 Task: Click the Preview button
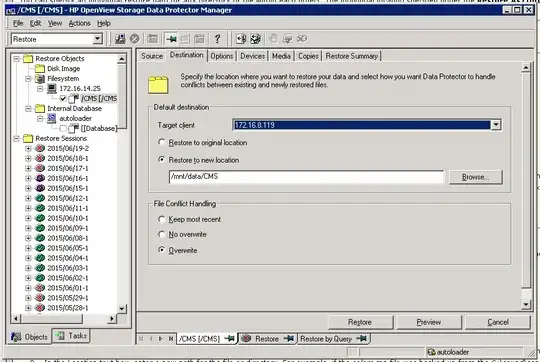(429, 322)
